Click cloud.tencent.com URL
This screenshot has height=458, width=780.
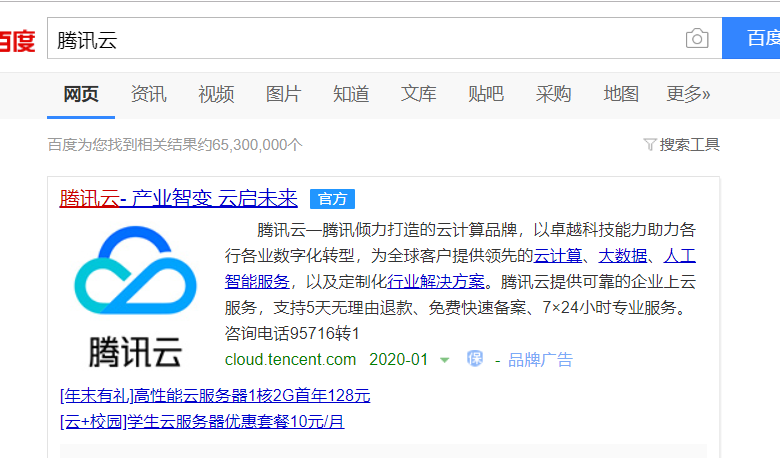pyautogui.click(x=291, y=360)
